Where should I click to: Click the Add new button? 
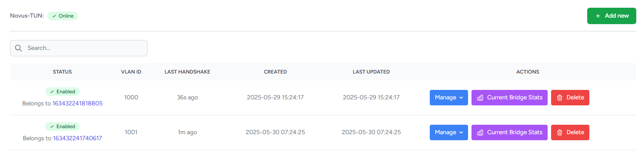612,16
